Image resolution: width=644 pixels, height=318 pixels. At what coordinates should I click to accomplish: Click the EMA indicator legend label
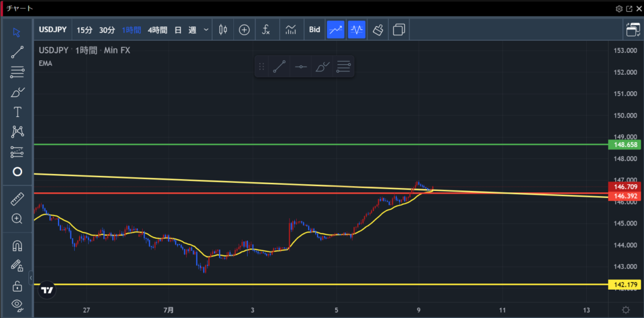pyautogui.click(x=45, y=63)
